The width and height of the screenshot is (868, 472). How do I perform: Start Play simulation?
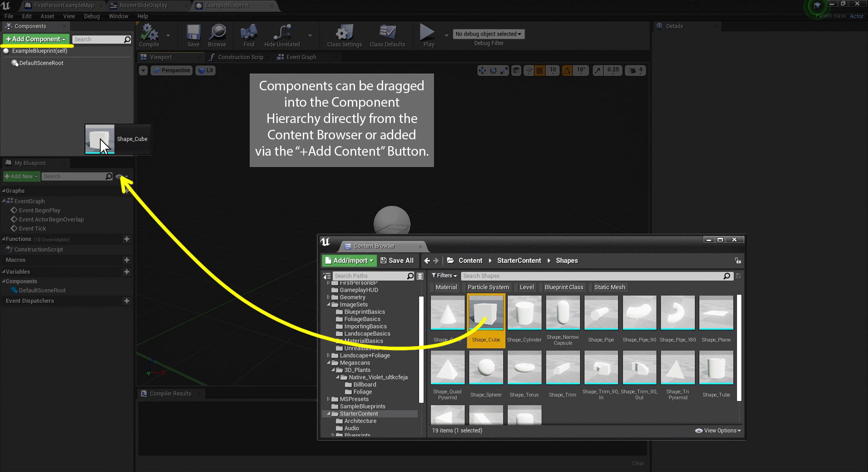point(429,35)
